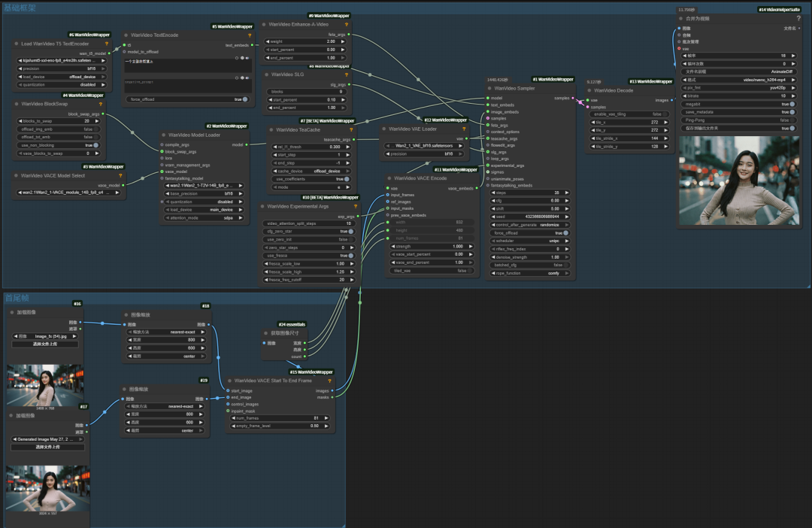Click the 基础框架 group title

(x=21, y=7)
